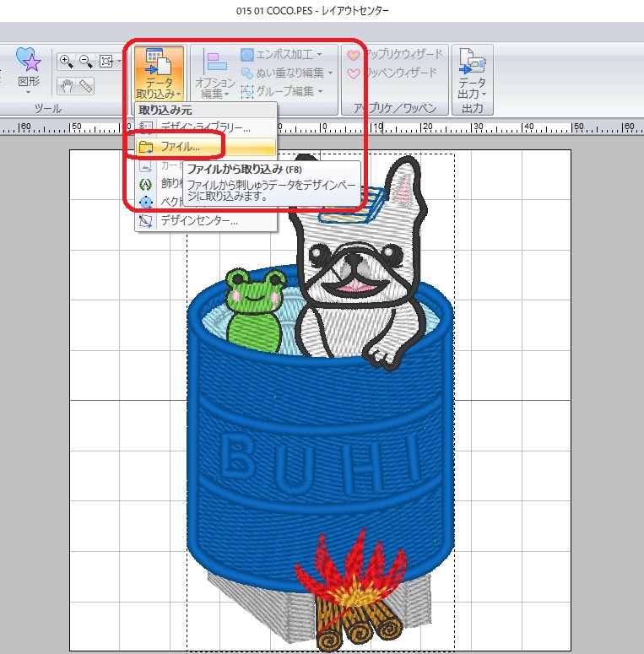Expand the zoom fit dropdown arrow
Image resolution: width=644 pixels, height=654 pixels.
[x=119, y=62]
